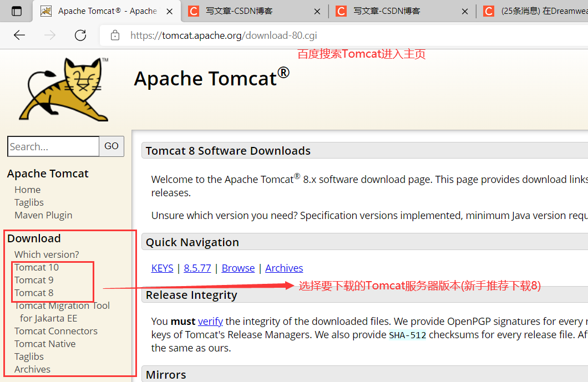Click the verify link under Release Integrity
This screenshot has width=588, height=382.
(210, 321)
